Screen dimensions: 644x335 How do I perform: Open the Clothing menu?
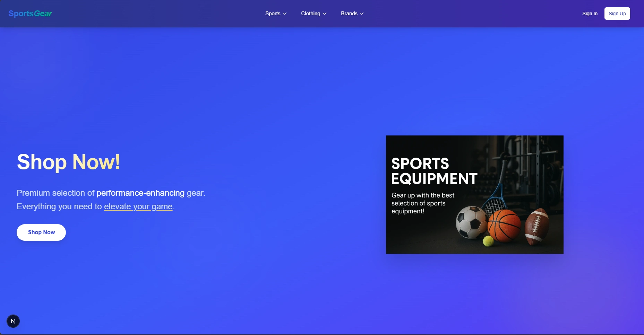[314, 14]
